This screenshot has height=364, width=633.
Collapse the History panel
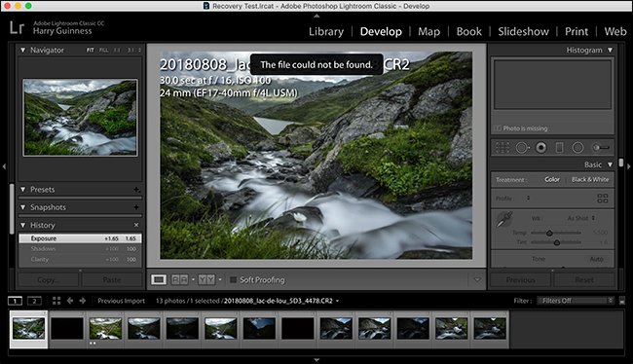[x=22, y=225]
